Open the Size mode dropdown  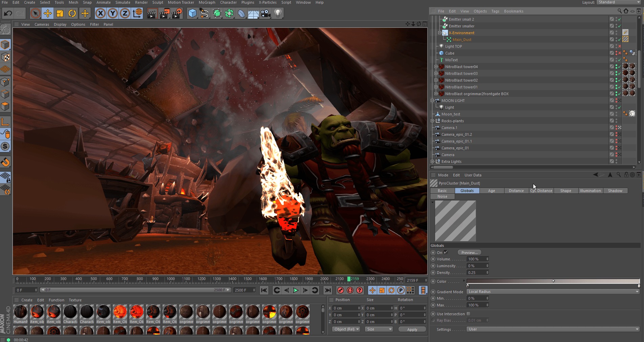click(379, 329)
